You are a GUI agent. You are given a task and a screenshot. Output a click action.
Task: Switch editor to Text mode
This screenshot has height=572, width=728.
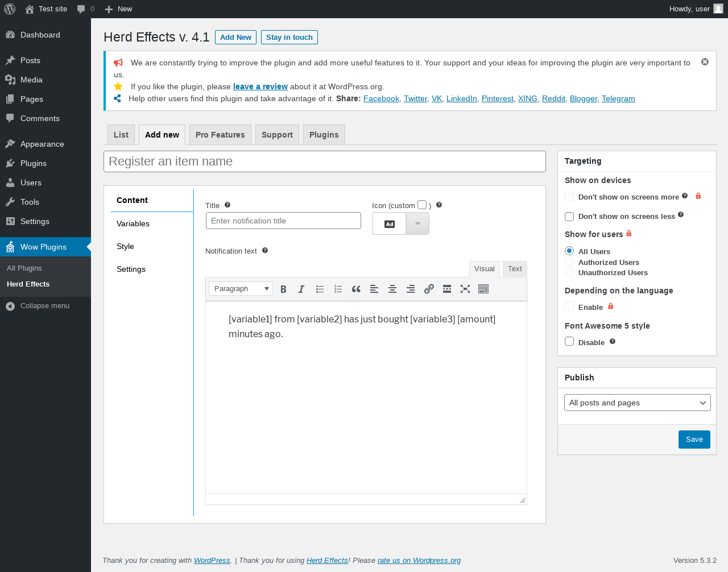515,269
